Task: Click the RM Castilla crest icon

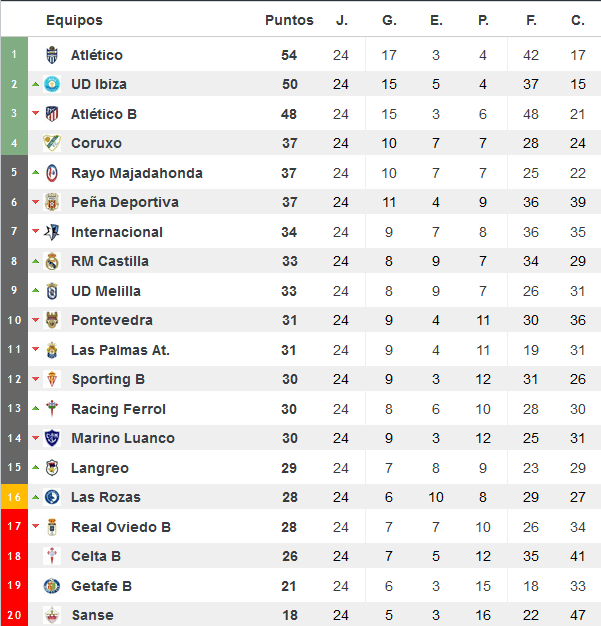Action: 52,261
